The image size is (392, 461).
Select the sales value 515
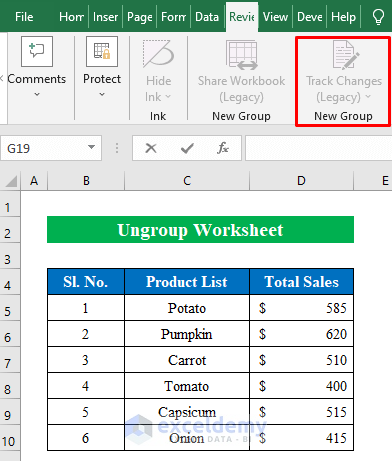tap(301, 412)
